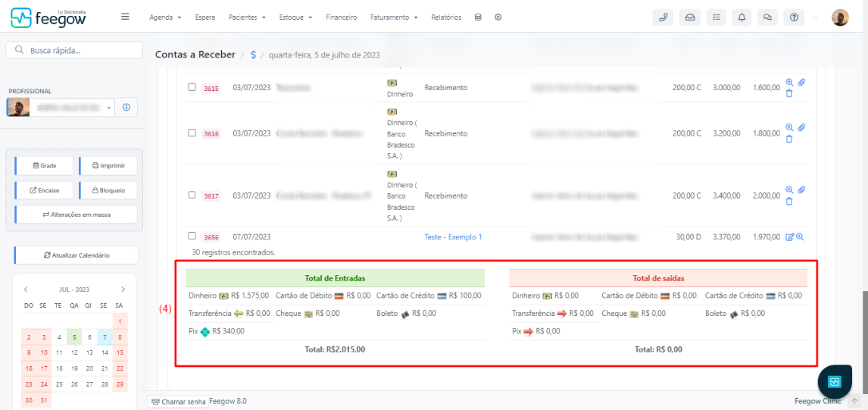Click the 1.970,00 balance value

coord(767,236)
